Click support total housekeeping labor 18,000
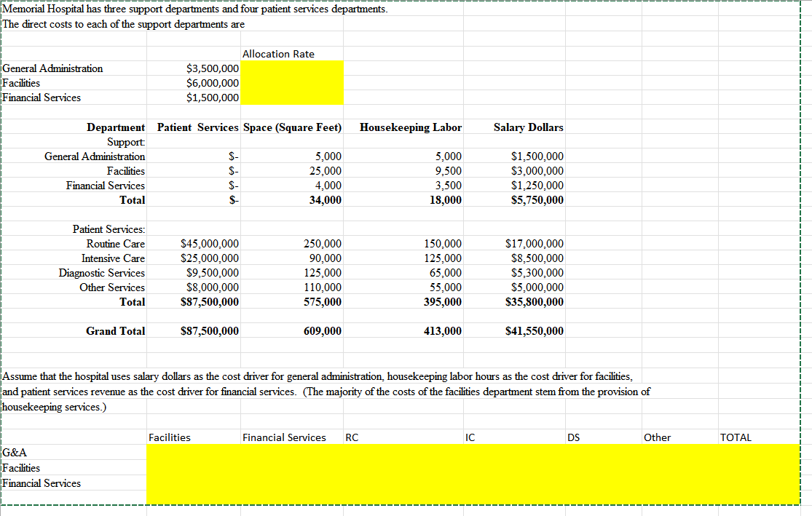 coord(446,199)
